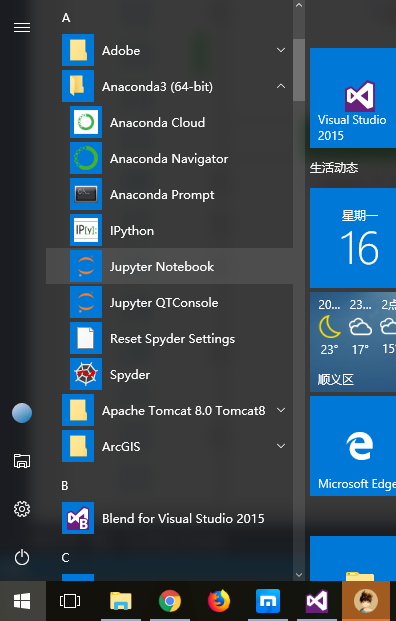Click the Anaconda Prompt console icon
This screenshot has height=621, width=396.
pos(86,194)
